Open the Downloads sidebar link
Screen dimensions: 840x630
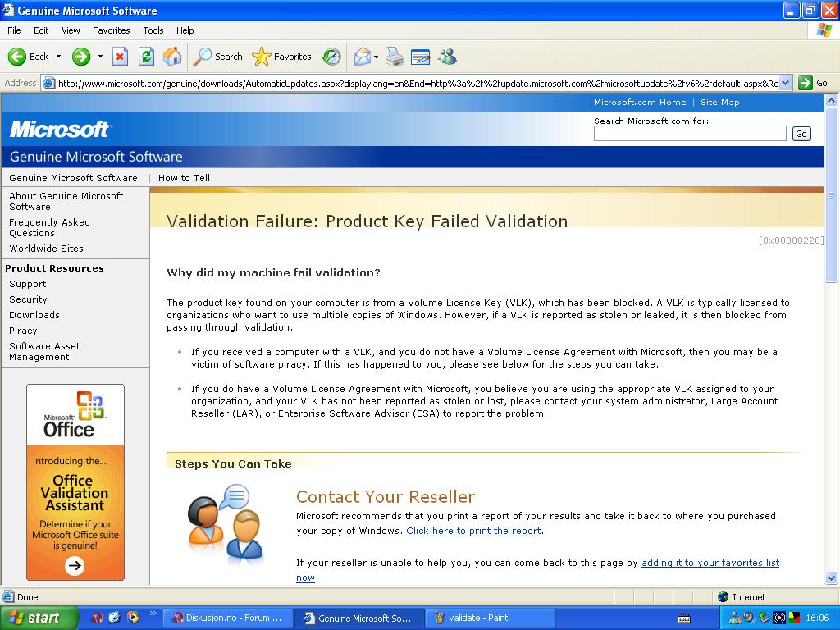(x=34, y=315)
